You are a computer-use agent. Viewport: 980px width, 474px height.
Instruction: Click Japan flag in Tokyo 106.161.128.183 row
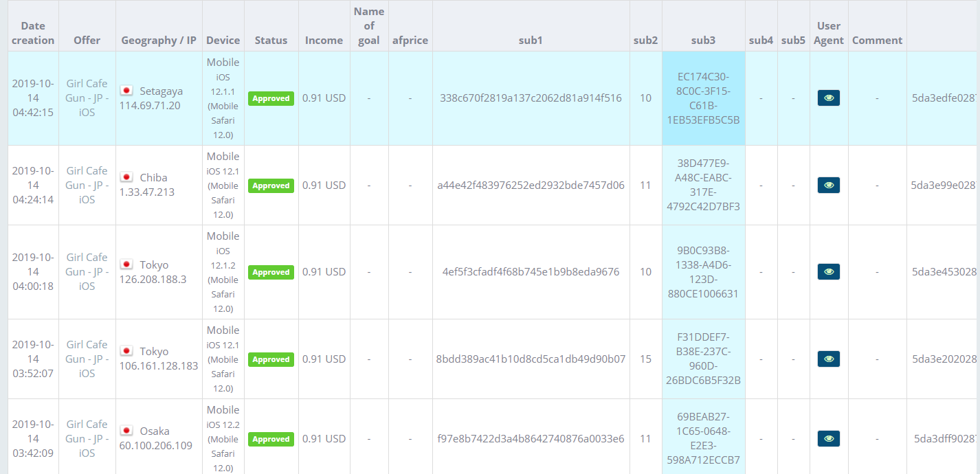click(x=126, y=351)
